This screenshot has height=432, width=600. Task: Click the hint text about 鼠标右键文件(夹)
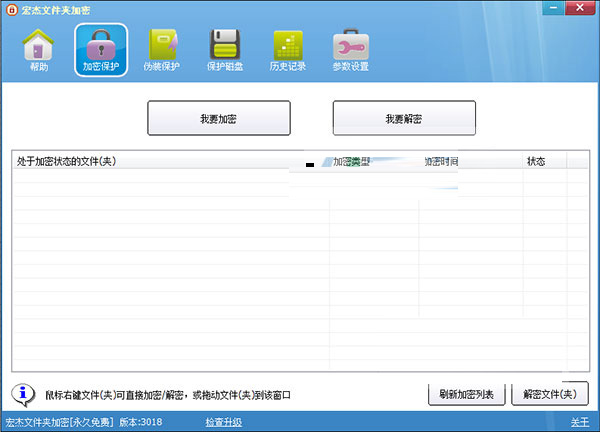[168, 395]
